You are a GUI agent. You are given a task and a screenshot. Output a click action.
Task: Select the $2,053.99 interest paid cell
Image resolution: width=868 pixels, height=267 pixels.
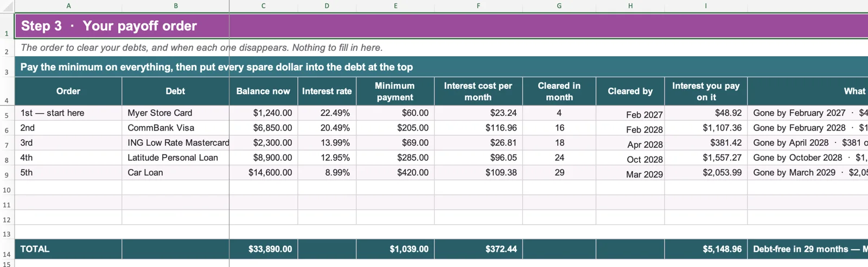point(706,173)
